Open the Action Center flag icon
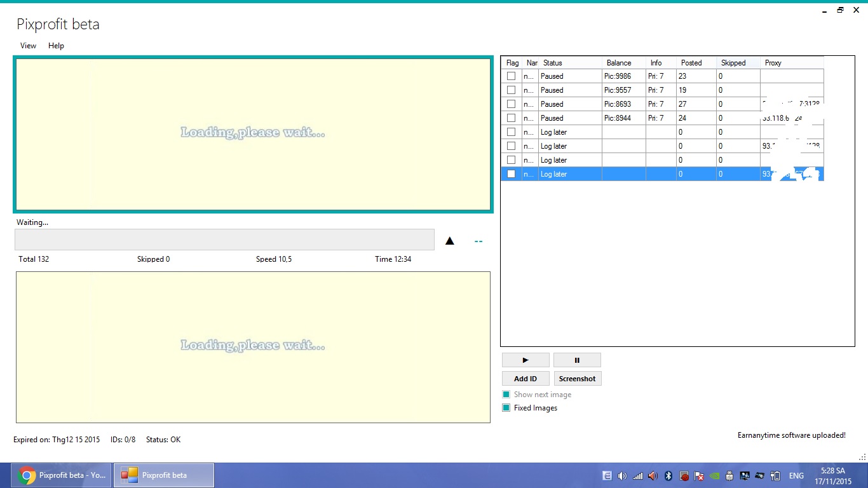 699,475
